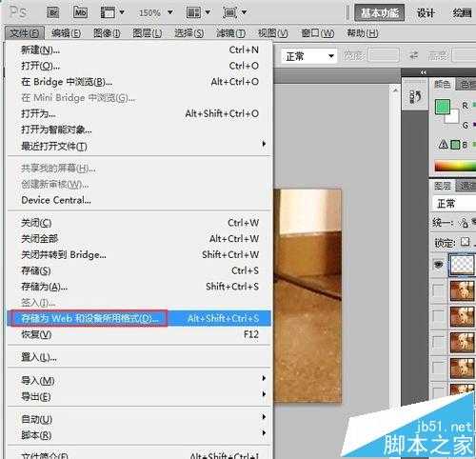Choose 新建(N)... from the File menu
476x459 pixels.
tap(139, 50)
